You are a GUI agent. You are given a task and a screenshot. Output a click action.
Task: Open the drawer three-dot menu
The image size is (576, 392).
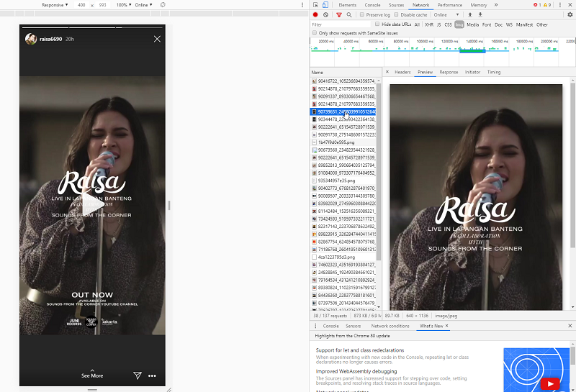(x=315, y=326)
